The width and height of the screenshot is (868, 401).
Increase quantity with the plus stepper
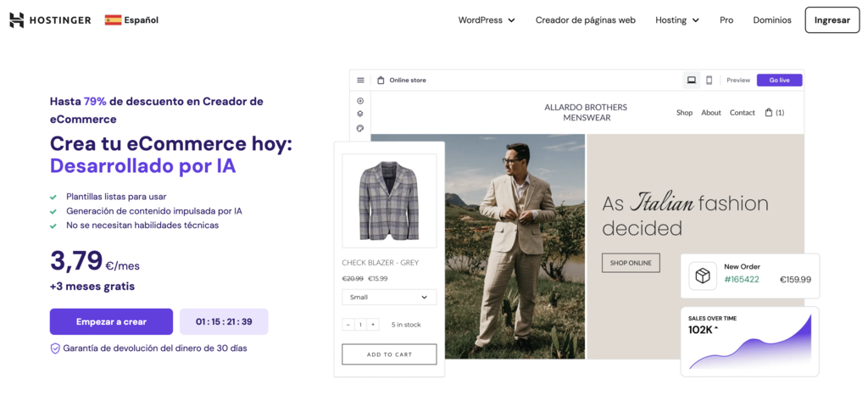tap(373, 325)
